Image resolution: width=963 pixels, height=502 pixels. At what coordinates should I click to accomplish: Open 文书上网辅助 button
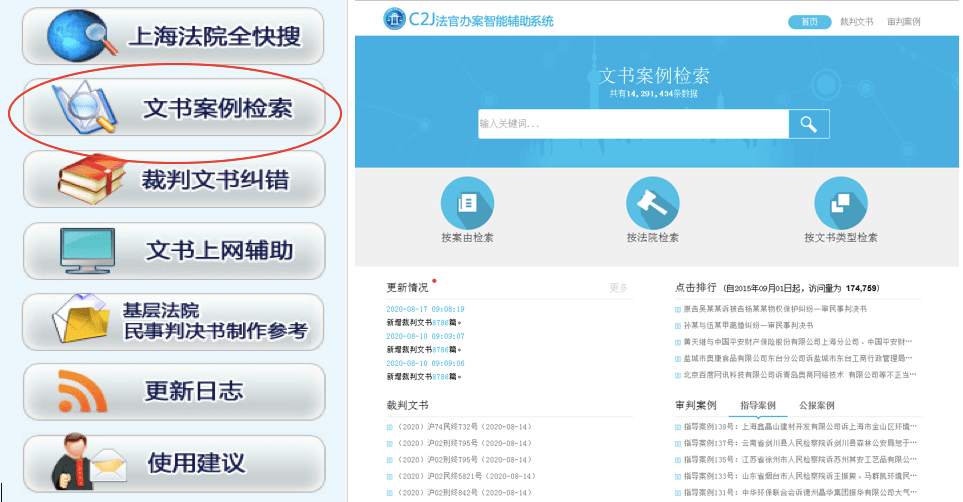click(x=174, y=251)
